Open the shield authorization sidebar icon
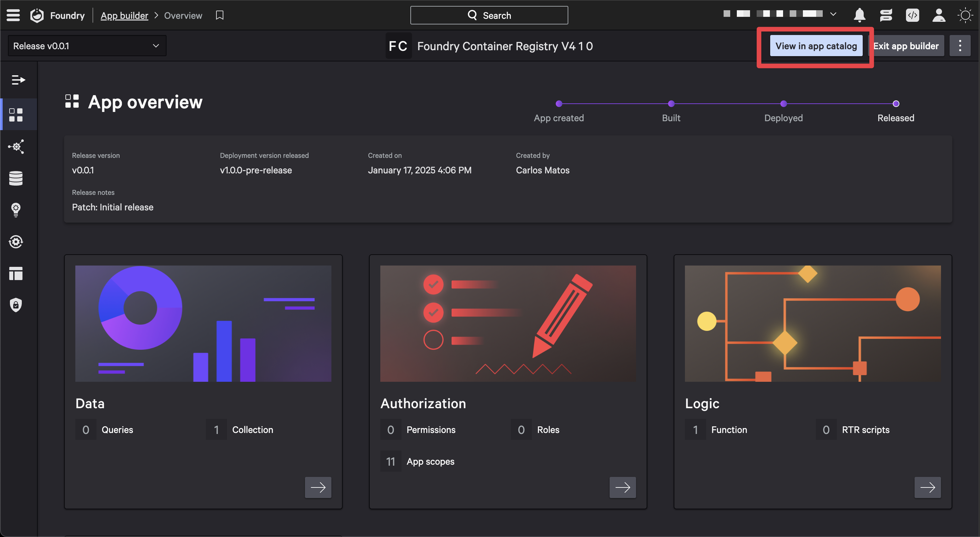Screen dimensions: 980x537 [16, 305]
